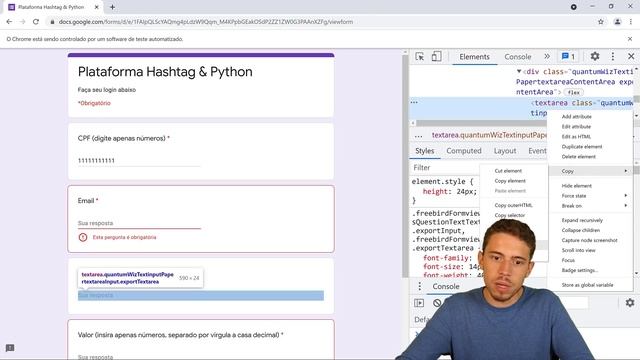Open a new browser tab

[112, 7]
